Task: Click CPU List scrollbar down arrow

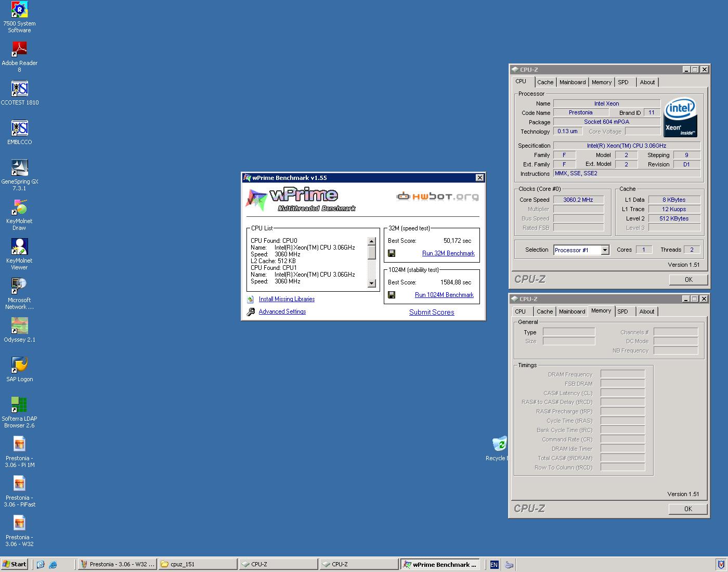Action: click(371, 283)
